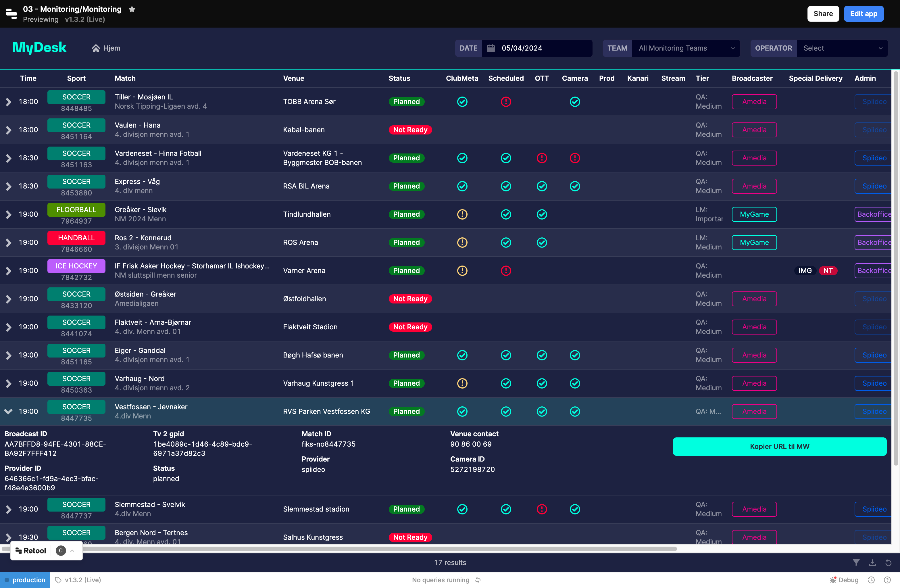Click the Retool logo icon top-left

click(11, 14)
